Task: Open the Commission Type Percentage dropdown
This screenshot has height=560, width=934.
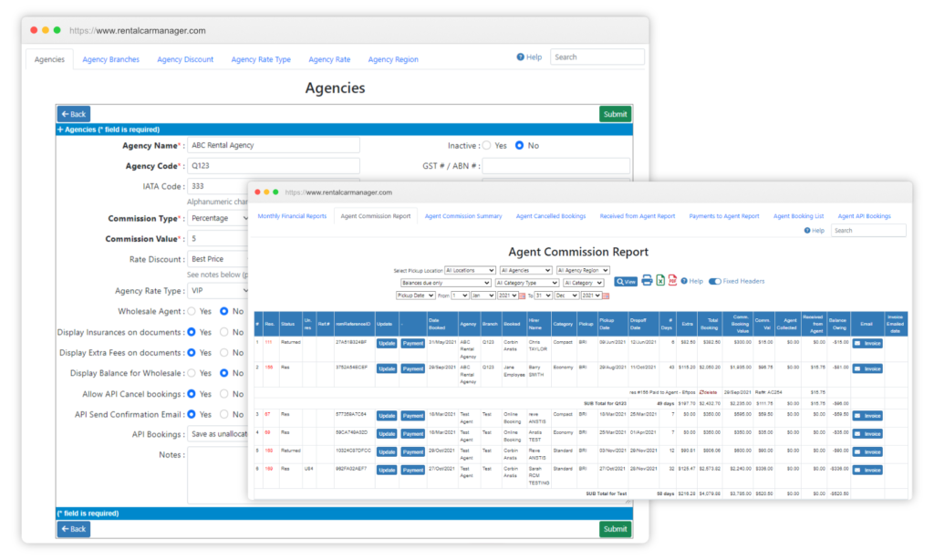Action: (x=218, y=219)
